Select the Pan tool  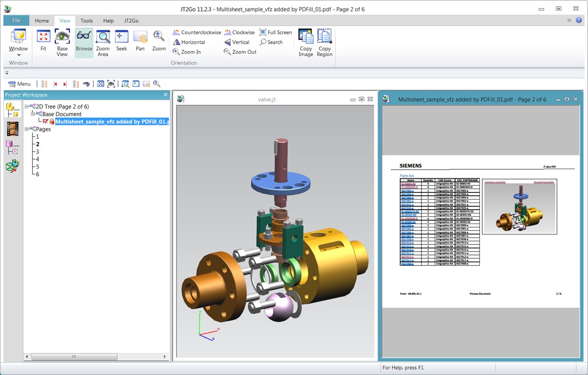(x=140, y=42)
